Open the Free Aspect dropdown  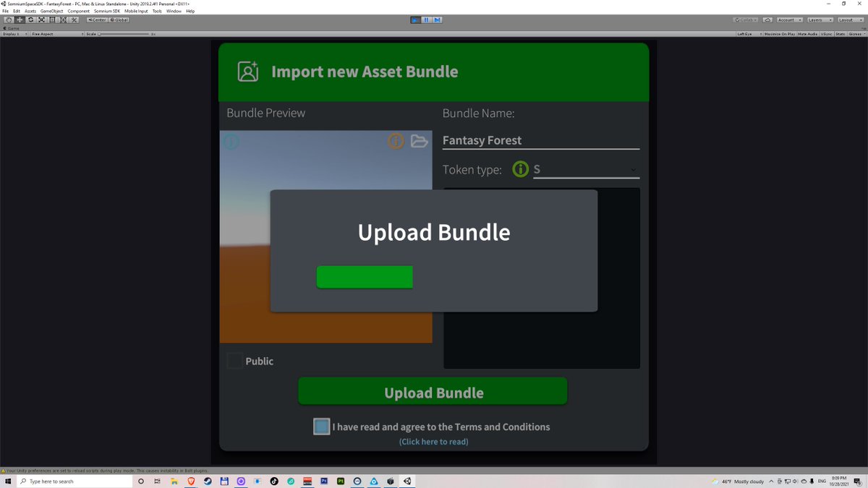coord(56,34)
